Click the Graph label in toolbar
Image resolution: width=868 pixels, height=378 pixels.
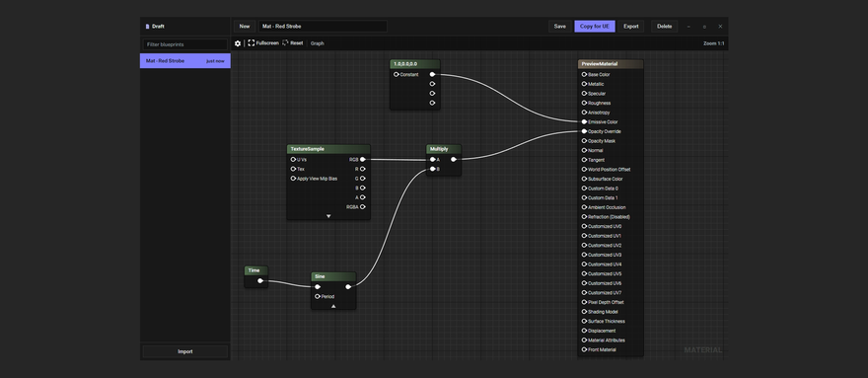click(318, 43)
